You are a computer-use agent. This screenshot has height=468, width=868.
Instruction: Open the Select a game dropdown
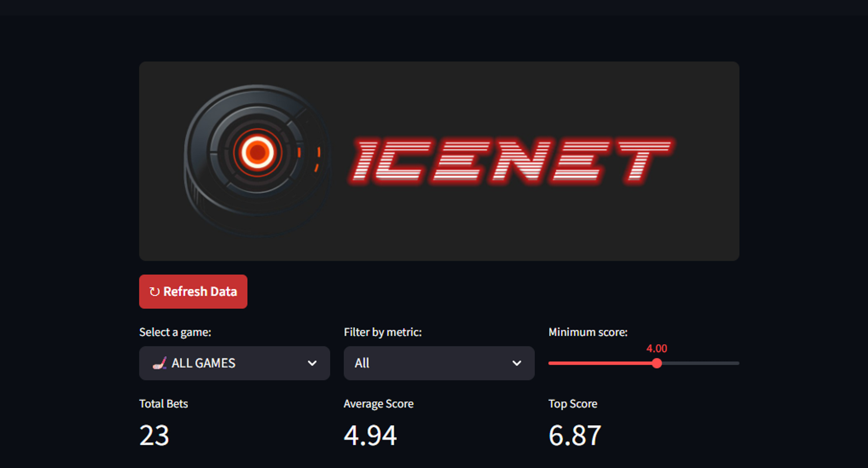(x=234, y=363)
